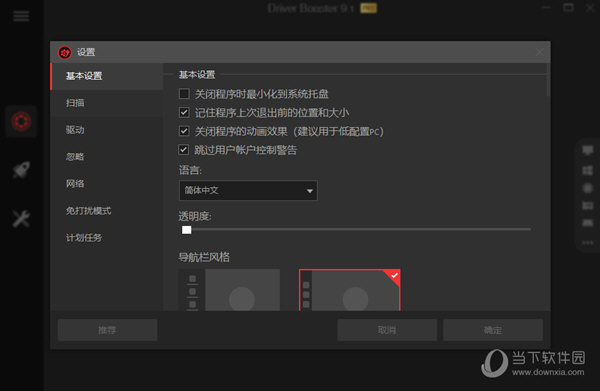The height and width of the screenshot is (391, 600).
Task: Switch to the 免打扰模式 settings tab
Action: (107, 211)
